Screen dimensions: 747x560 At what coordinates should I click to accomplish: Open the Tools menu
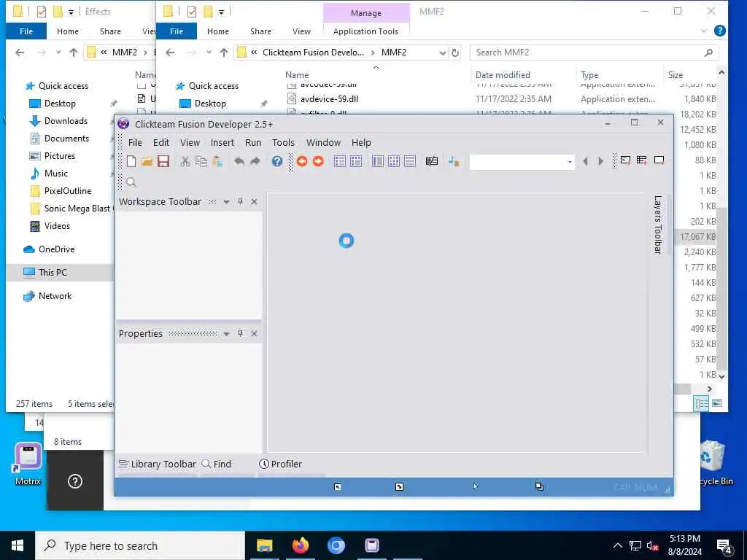[283, 142]
